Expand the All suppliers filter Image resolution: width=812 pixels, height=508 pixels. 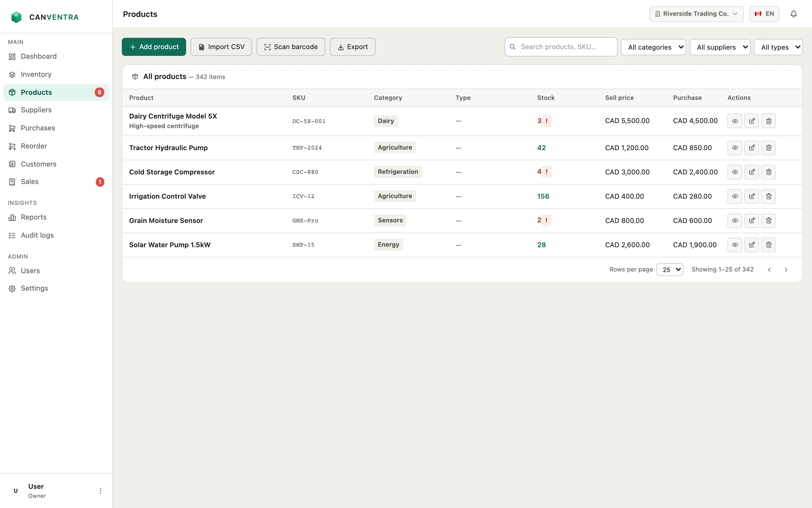click(x=720, y=47)
